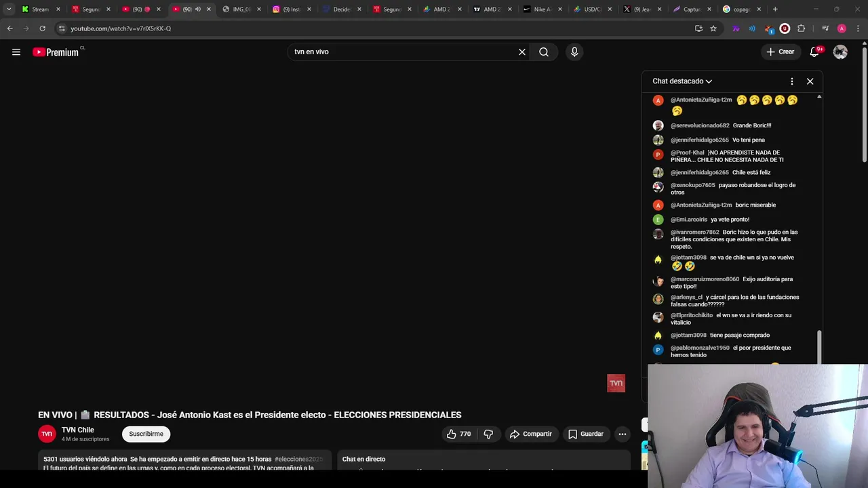Click @serevolucionado682 chat username

700,125
